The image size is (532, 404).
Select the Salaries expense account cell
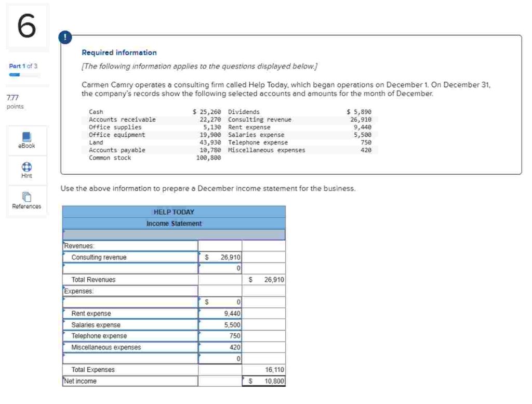pos(130,324)
